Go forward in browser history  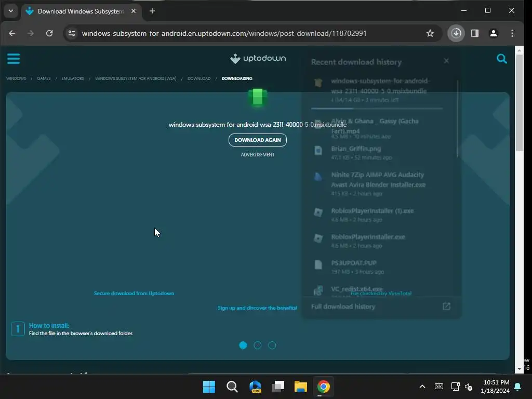click(31, 33)
